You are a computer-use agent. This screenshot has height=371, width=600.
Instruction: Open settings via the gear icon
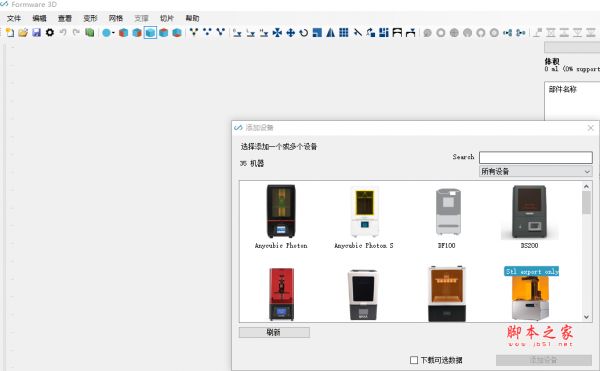click(50, 33)
